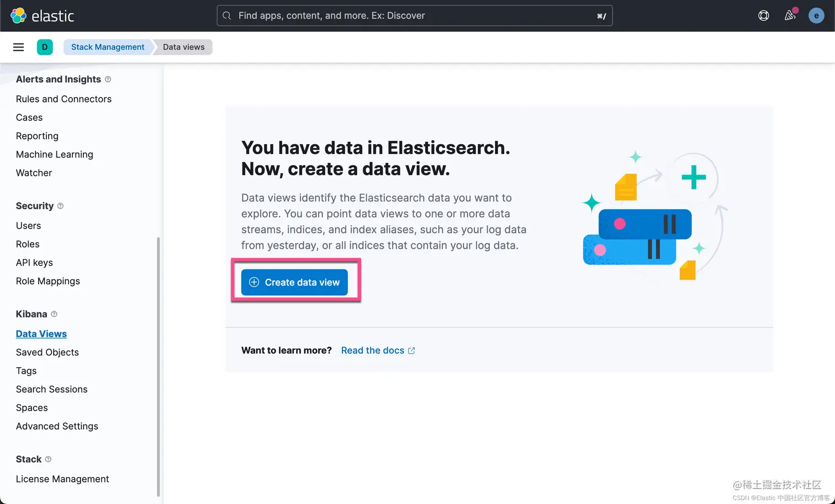Viewport: 835px width, 504px height.
Task: Open Spaces page
Action: pos(32,408)
